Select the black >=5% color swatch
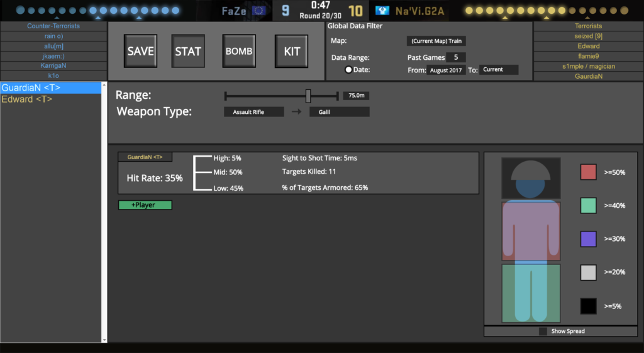This screenshot has height=353, width=644. (x=588, y=306)
